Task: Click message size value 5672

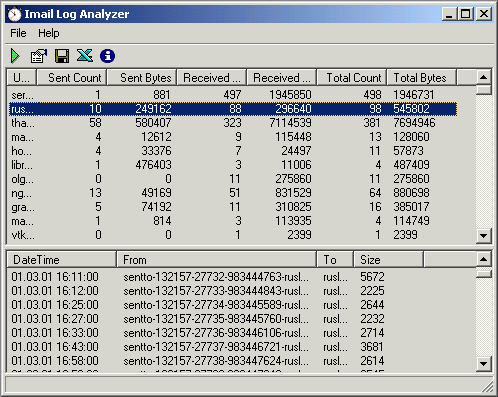Action: pyautogui.click(x=372, y=277)
